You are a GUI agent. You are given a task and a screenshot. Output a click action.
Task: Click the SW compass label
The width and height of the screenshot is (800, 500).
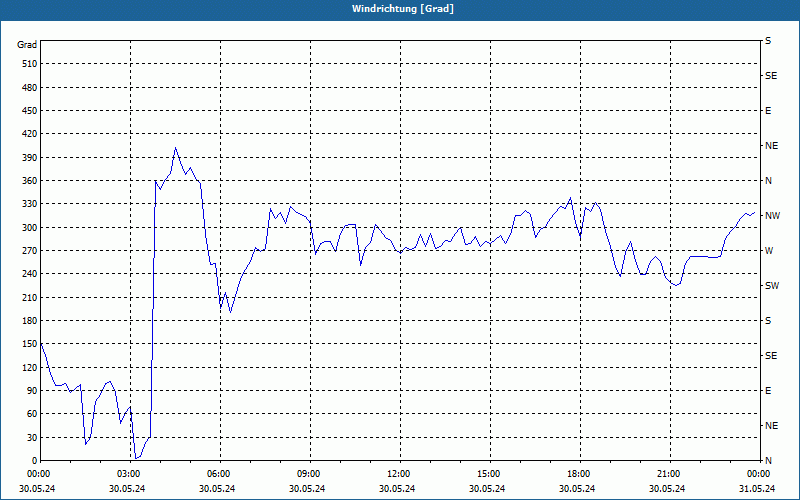pyautogui.click(x=772, y=286)
